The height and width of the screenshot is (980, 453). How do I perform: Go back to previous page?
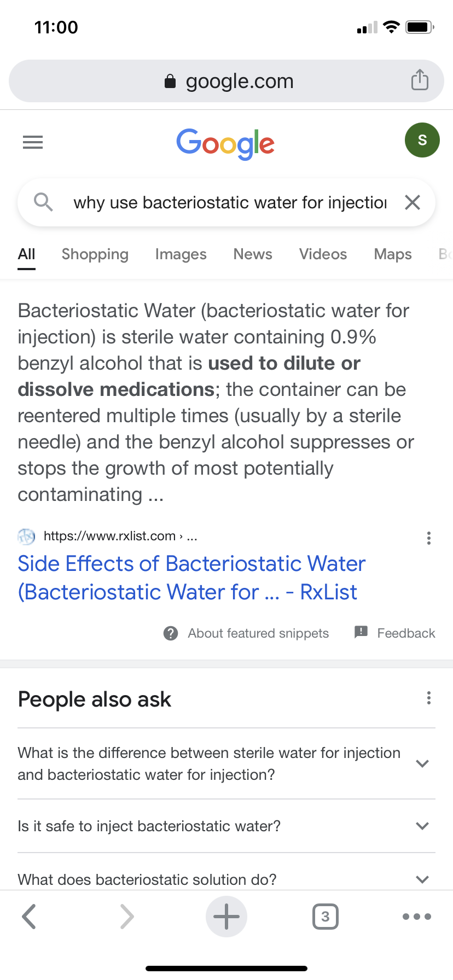pyautogui.click(x=29, y=917)
